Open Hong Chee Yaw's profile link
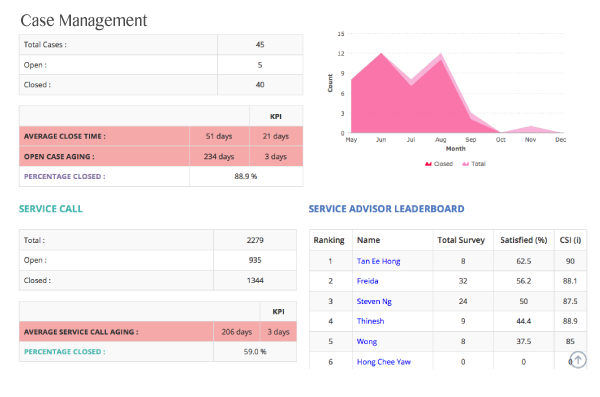The width and height of the screenshot is (600, 397). (384, 362)
